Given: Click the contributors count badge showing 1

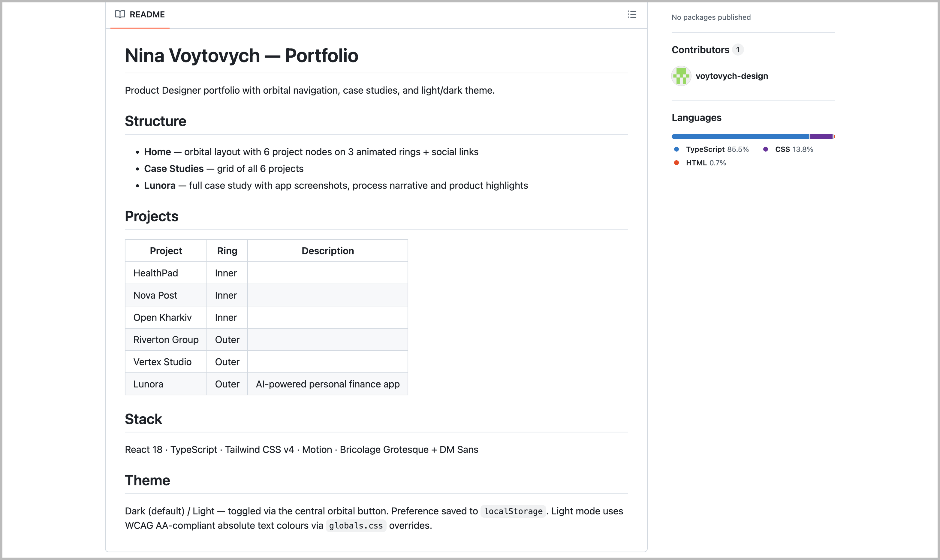Looking at the screenshot, I should pyautogui.click(x=737, y=50).
